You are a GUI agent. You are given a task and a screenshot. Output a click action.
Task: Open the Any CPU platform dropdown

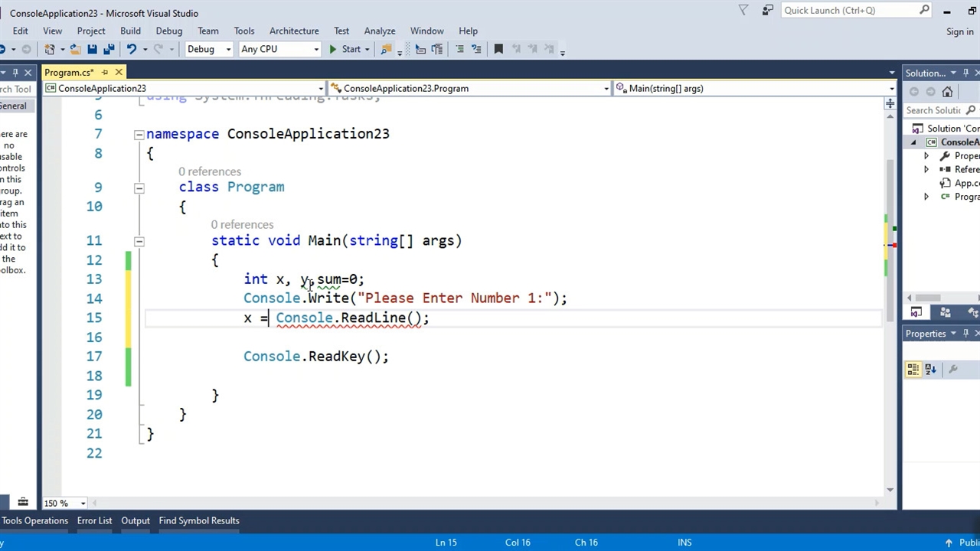pos(279,49)
